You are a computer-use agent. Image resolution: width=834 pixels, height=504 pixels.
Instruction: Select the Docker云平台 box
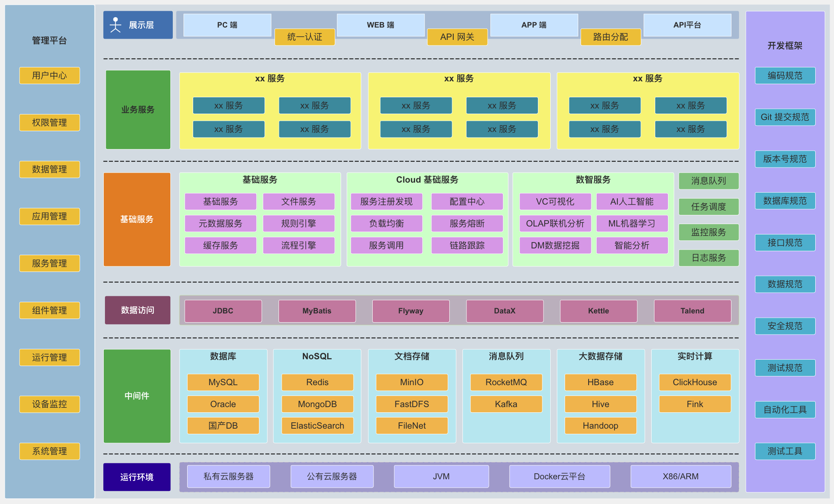click(560, 476)
